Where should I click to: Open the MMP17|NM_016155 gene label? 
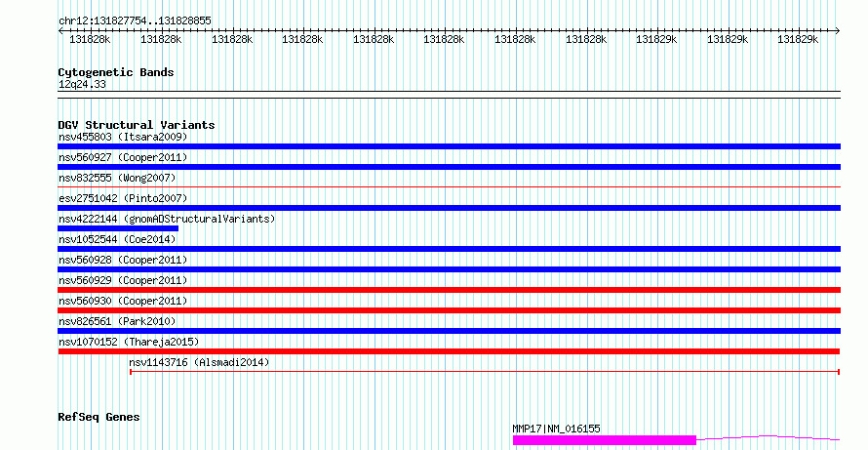pyautogui.click(x=556, y=429)
